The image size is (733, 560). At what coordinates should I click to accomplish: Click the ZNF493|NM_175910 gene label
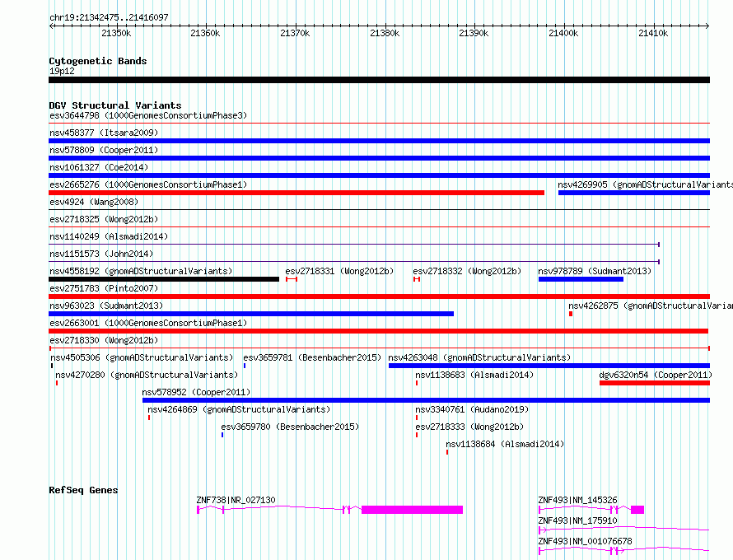coord(577,520)
